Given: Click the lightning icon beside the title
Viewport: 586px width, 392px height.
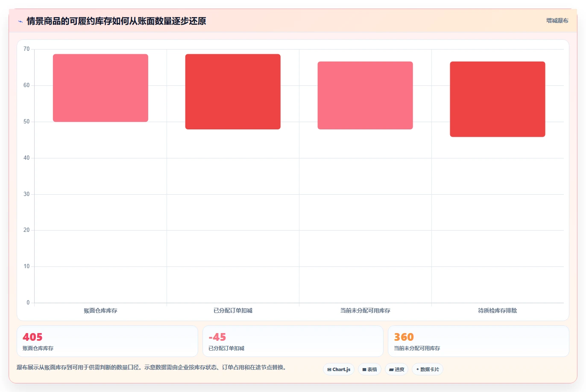Looking at the screenshot, I should [20, 21].
